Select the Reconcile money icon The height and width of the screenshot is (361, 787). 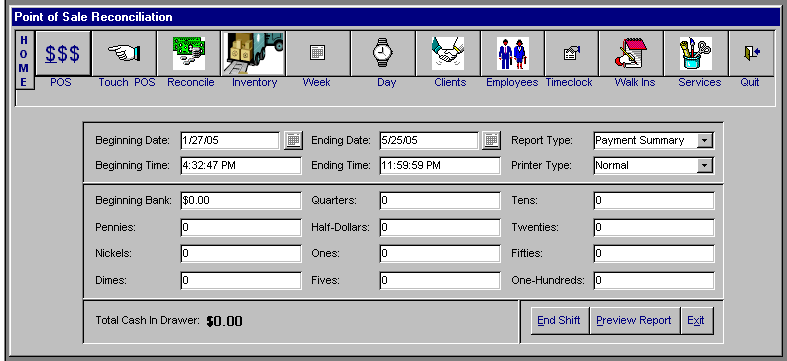(x=188, y=53)
